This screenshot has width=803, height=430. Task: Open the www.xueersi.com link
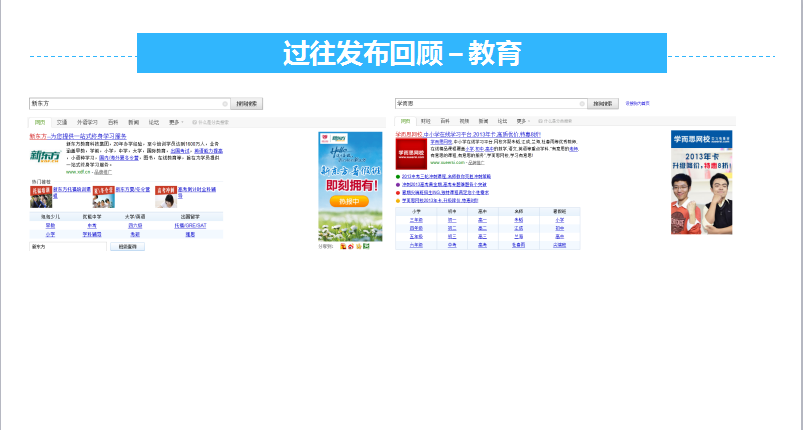(x=447, y=162)
